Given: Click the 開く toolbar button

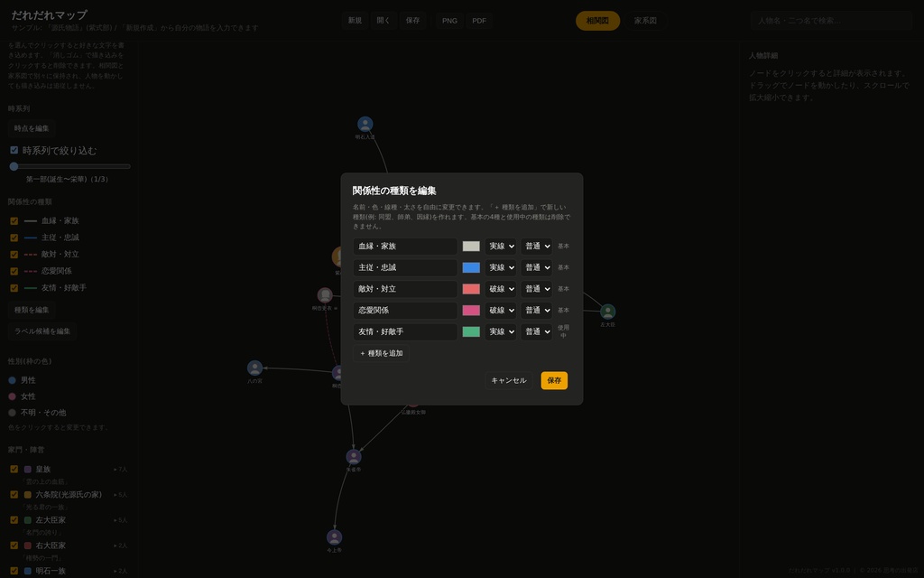Looking at the screenshot, I should (383, 21).
